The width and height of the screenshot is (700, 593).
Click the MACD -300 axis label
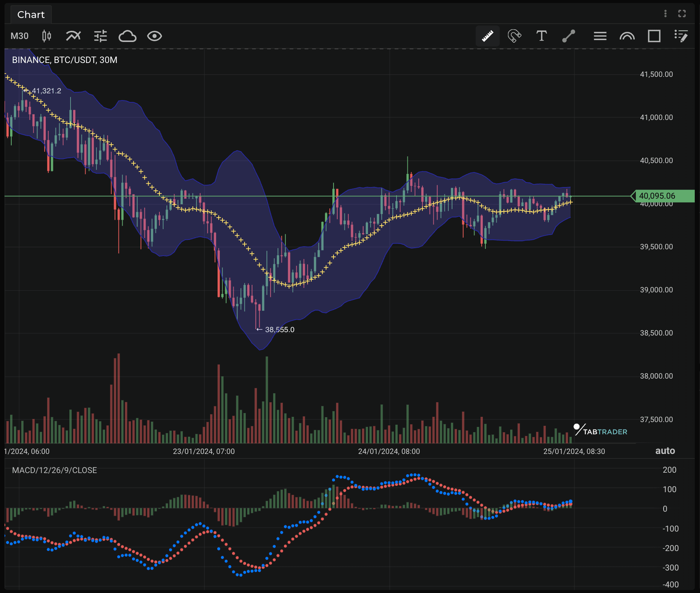[670, 568]
